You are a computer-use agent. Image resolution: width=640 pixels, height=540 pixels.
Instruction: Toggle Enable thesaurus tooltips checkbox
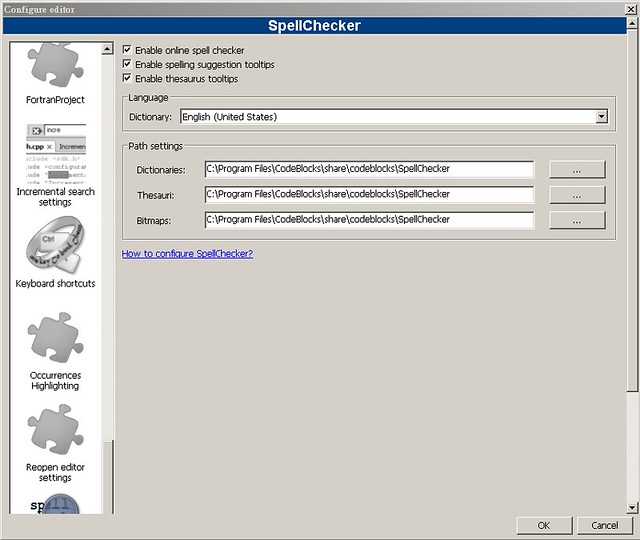[127, 78]
